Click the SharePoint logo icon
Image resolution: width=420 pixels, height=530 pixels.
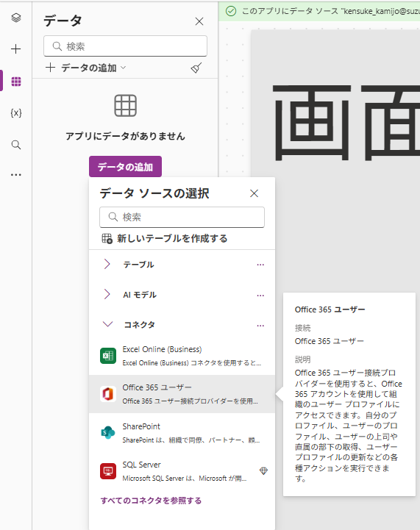pyautogui.click(x=108, y=433)
